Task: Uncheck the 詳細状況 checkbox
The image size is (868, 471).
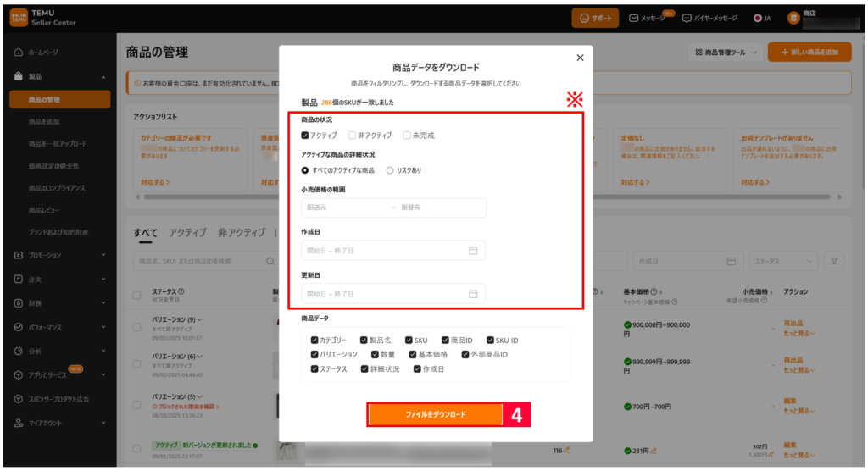Action: click(364, 369)
